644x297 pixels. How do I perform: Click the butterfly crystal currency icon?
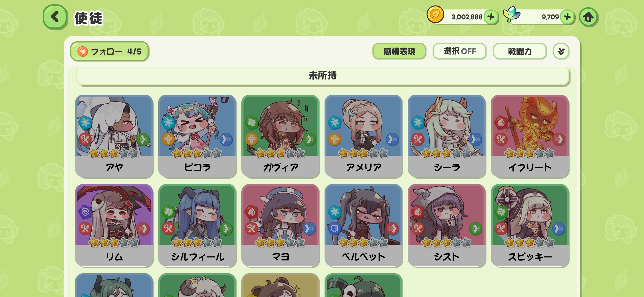(x=512, y=15)
